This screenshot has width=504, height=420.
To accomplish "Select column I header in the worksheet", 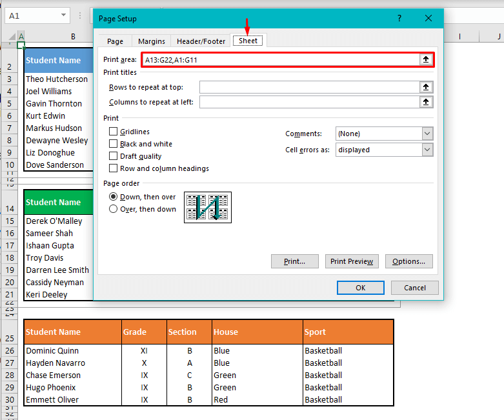I will 459,37.
